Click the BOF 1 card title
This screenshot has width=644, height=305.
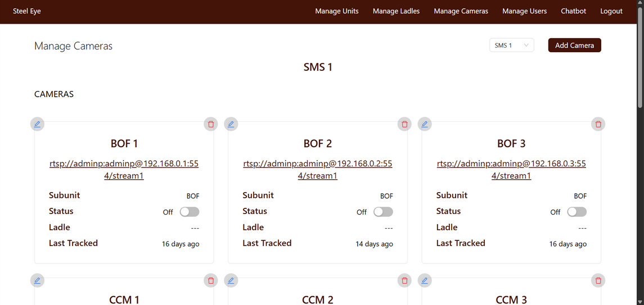click(x=124, y=143)
